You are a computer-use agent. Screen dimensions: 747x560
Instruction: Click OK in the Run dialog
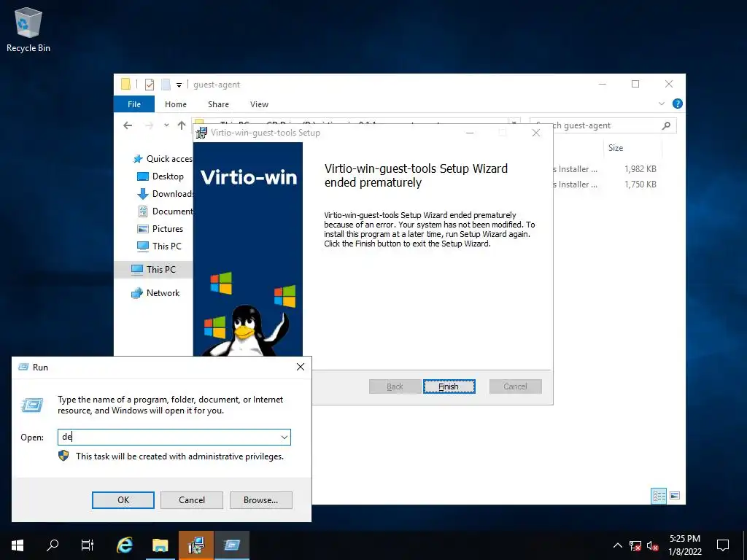coord(123,500)
